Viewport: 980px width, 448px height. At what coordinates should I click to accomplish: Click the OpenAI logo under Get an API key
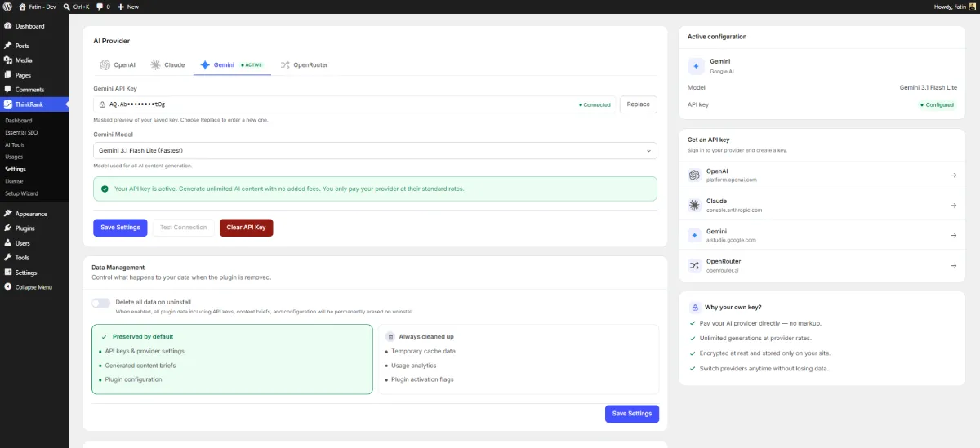tap(694, 175)
